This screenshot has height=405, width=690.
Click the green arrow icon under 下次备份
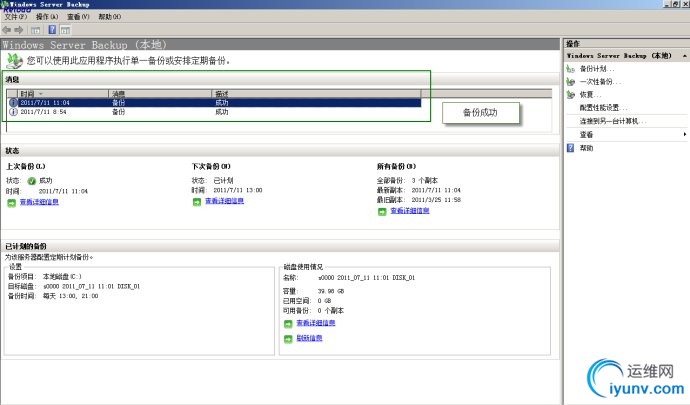[x=197, y=202]
